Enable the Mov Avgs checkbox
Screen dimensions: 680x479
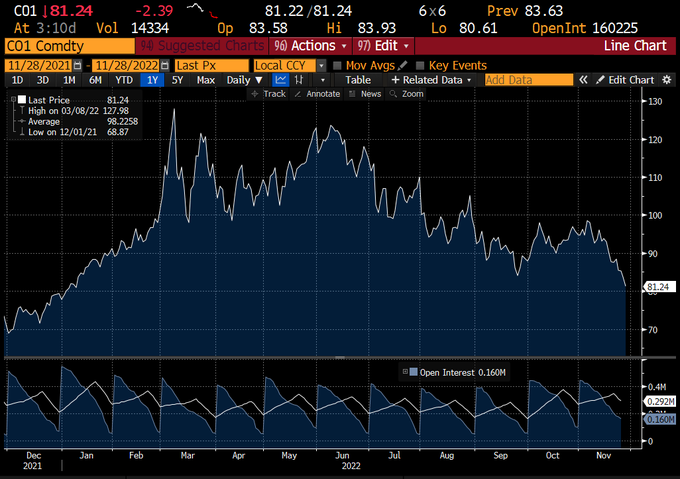(x=337, y=65)
